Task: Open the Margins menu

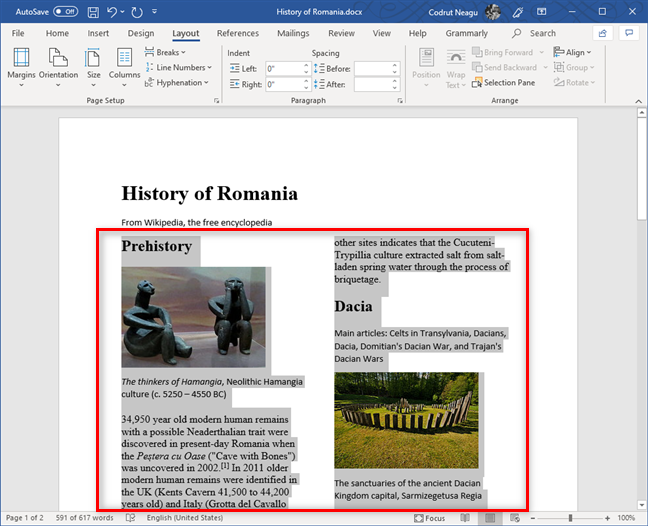Action: click(x=21, y=67)
